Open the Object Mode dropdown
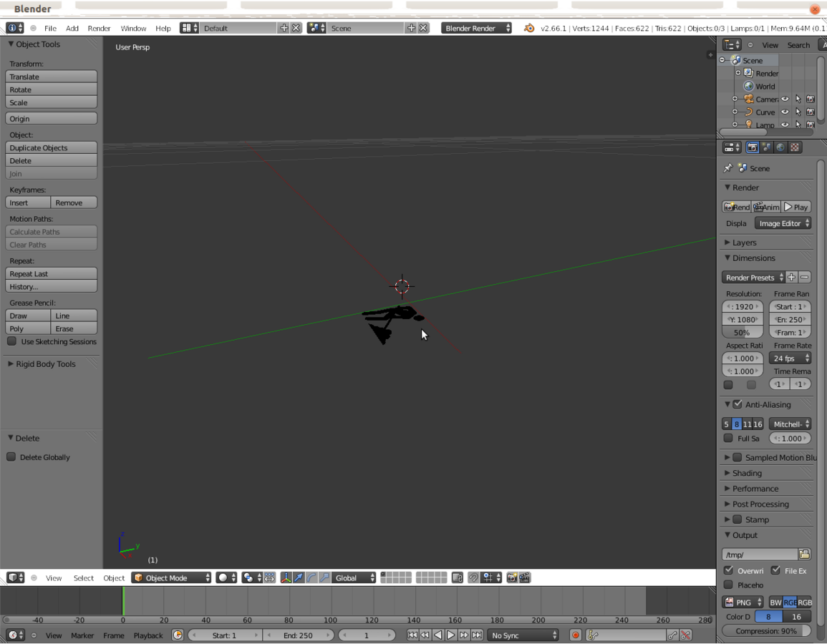Image resolution: width=827 pixels, height=644 pixels. tap(173, 577)
